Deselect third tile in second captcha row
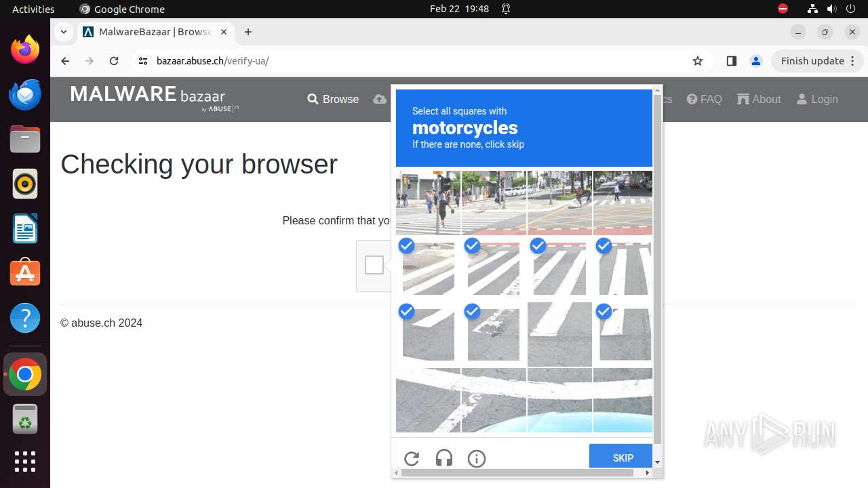Viewport: 868px width, 488px height. pyautogui.click(x=559, y=268)
